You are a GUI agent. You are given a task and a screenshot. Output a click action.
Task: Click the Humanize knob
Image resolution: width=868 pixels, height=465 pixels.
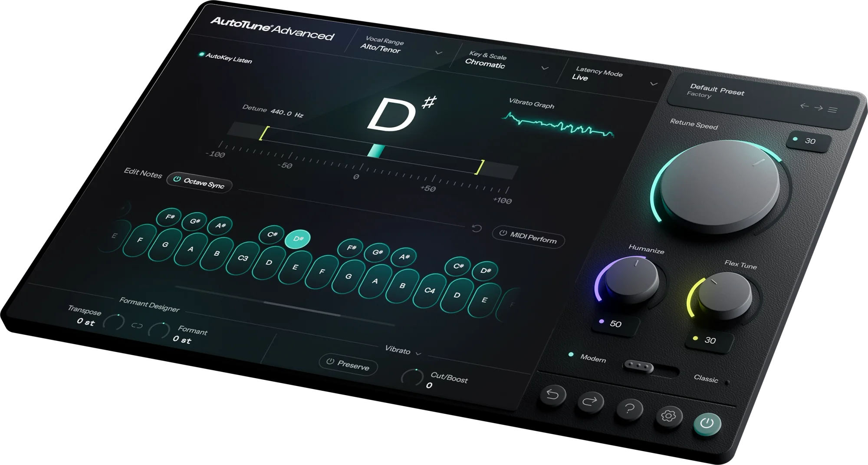coord(632,280)
